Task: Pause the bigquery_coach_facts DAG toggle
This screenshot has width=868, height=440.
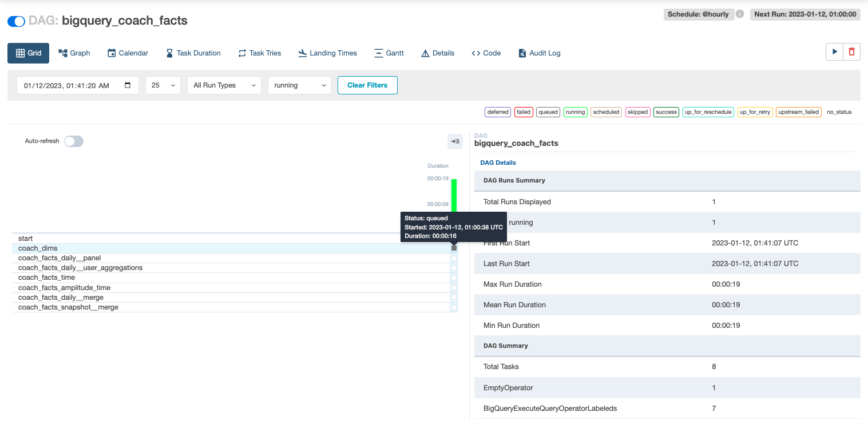Action: pos(15,20)
